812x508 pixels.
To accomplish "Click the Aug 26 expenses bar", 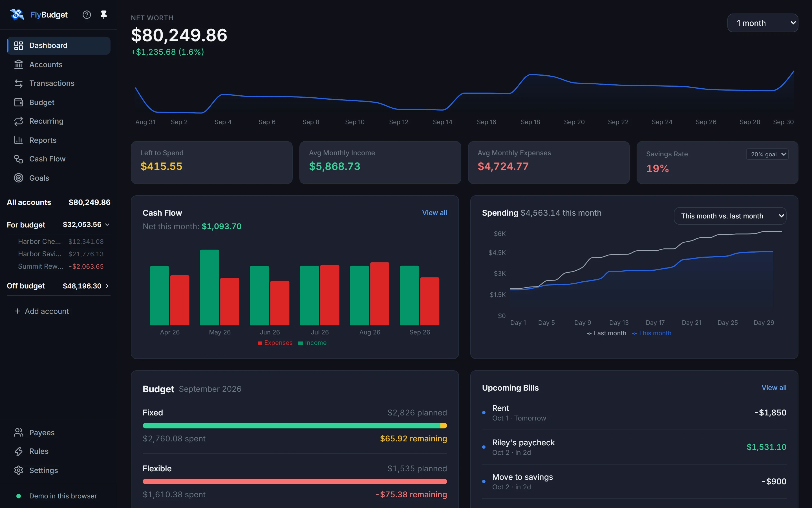I will coord(380,294).
